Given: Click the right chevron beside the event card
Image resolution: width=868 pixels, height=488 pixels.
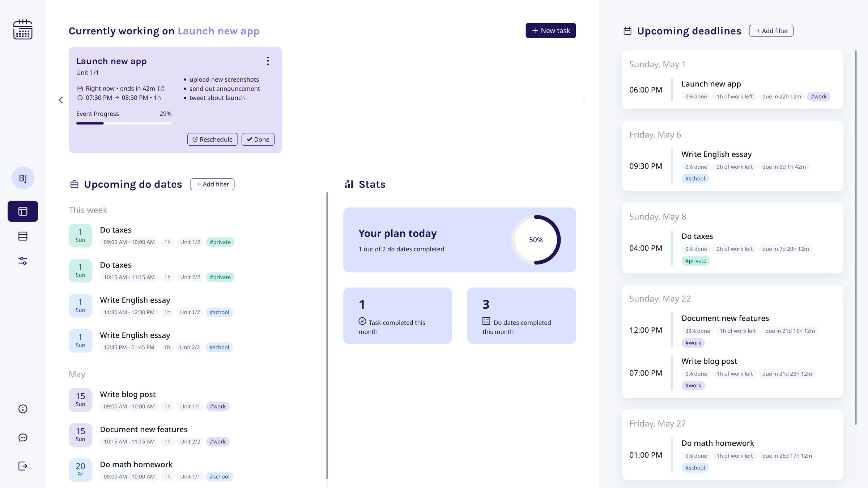Looking at the screenshot, I should point(583,100).
